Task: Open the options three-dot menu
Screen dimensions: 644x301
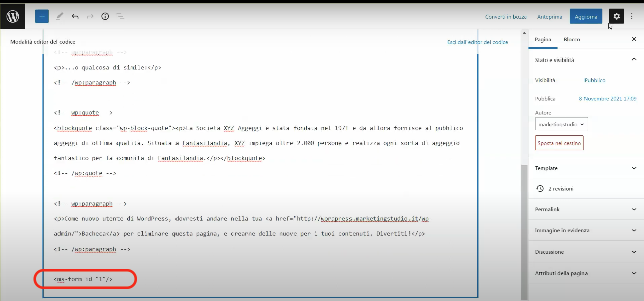Action: tap(632, 16)
